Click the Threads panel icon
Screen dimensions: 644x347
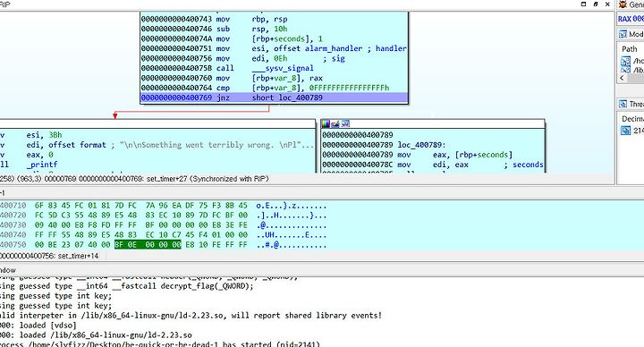[623, 104]
